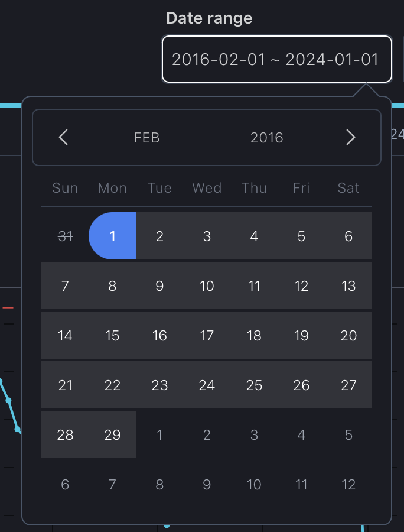Select Saturday February 6
This screenshot has width=404, height=532.
click(348, 236)
